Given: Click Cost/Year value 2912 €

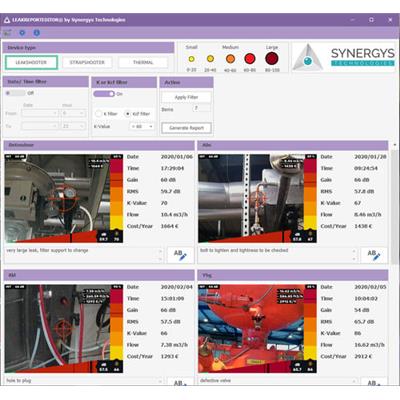Looking at the screenshot, I should click(x=363, y=357).
